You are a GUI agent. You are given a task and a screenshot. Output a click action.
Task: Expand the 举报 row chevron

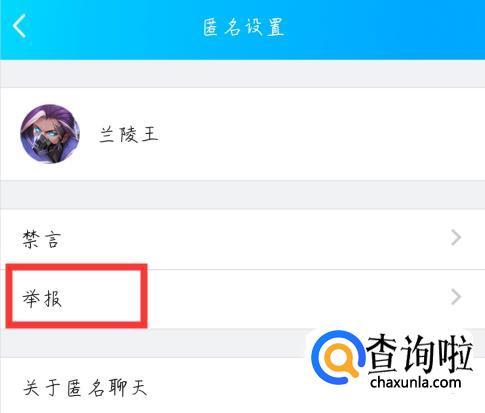click(456, 297)
